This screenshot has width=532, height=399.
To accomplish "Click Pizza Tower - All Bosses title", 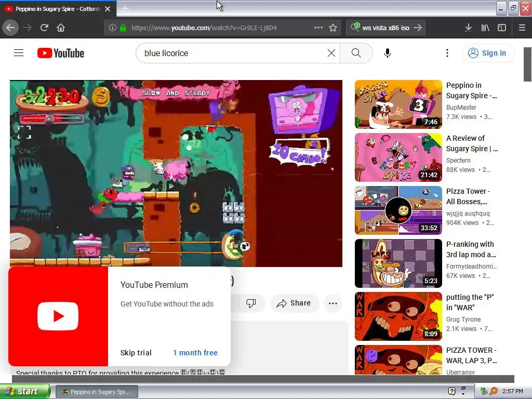I will tap(468, 196).
